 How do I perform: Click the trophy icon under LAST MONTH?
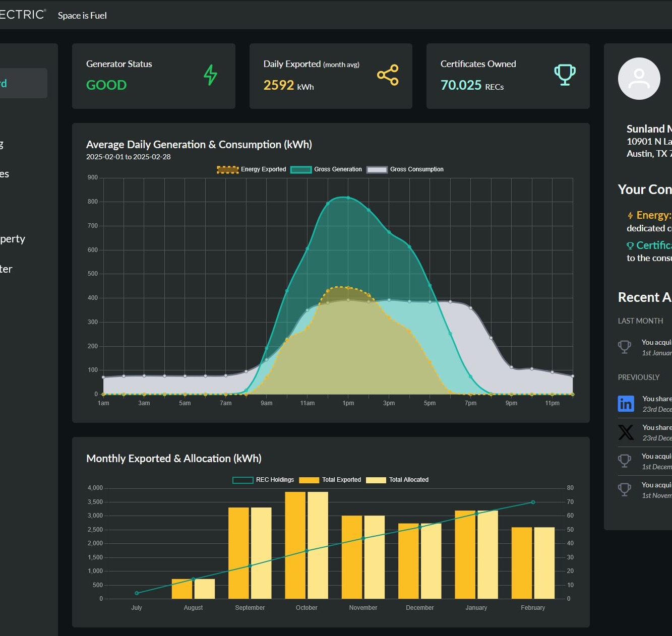point(625,347)
